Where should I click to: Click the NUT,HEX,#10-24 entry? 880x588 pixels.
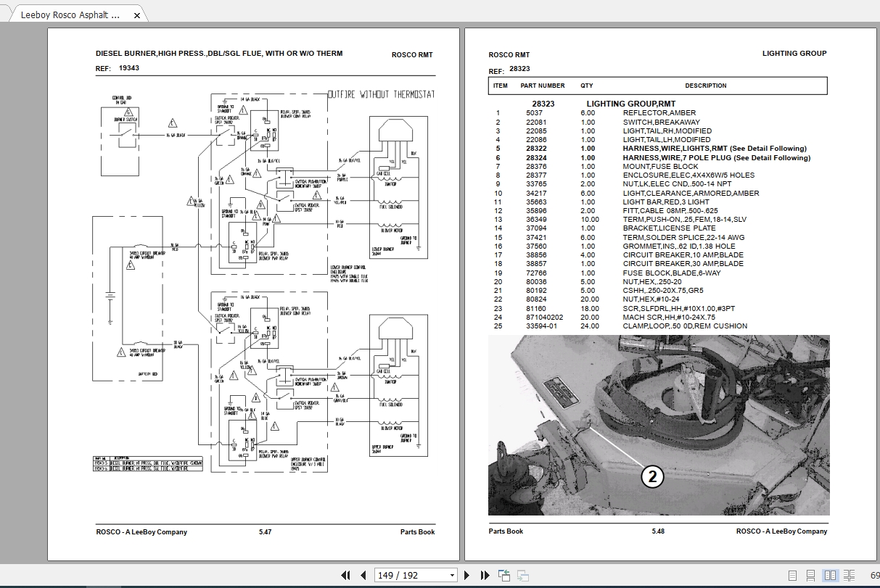[649, 299]
